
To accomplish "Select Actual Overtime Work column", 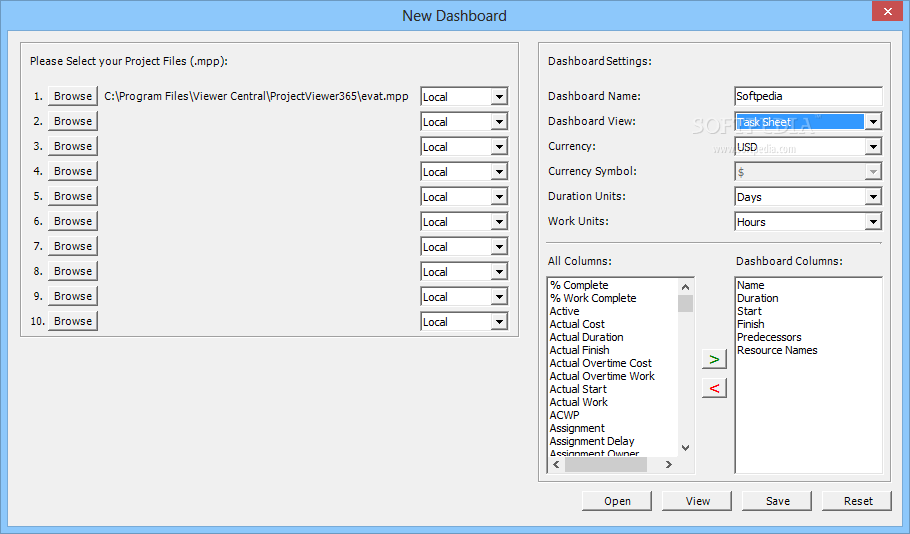I will tap(602, 376).
